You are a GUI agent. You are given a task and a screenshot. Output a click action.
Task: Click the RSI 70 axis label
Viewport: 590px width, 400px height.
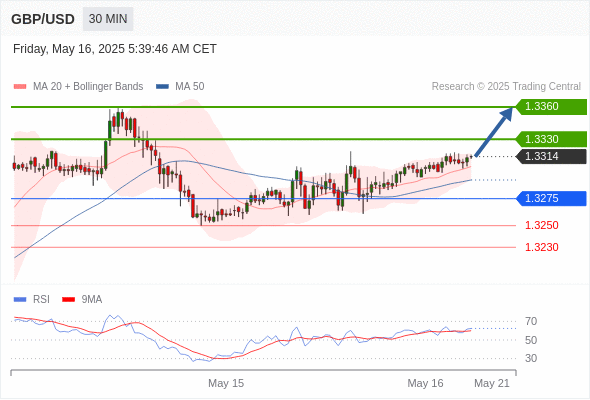[x=531, y=321]
